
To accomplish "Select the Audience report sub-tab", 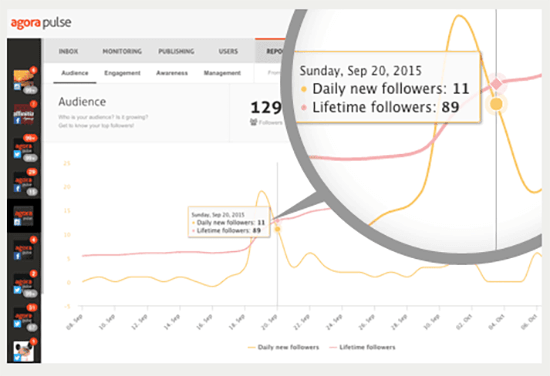I will click(75, 73).
